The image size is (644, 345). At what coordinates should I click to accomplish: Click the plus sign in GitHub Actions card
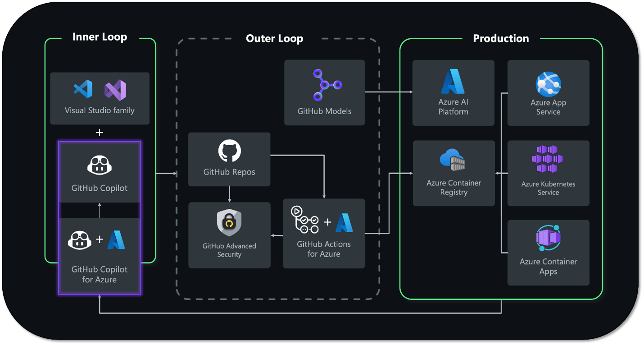(327, 222)
